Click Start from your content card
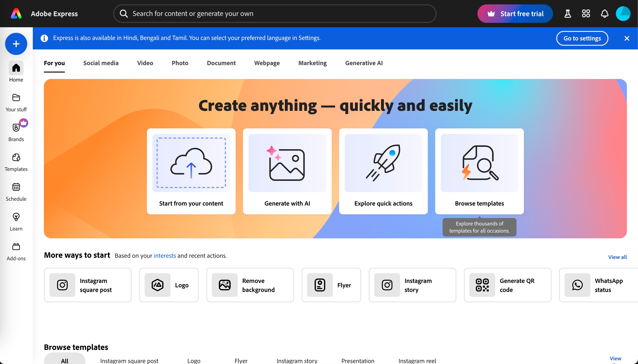Screen dimensions: 638x364 click(191, 171)
